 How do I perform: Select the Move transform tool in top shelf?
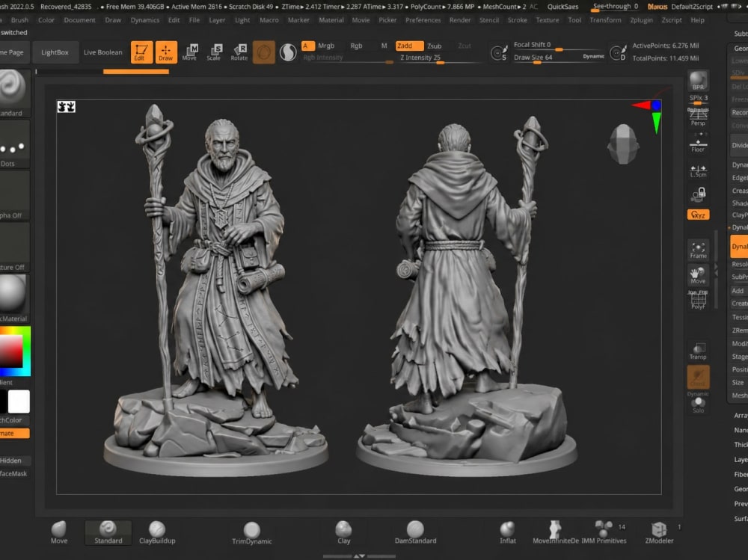(190, 52)
